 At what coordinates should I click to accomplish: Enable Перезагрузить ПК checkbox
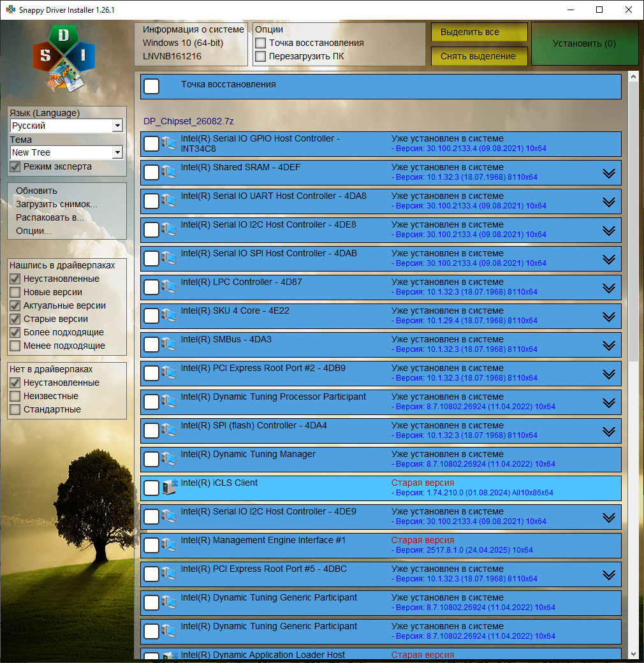261,56
